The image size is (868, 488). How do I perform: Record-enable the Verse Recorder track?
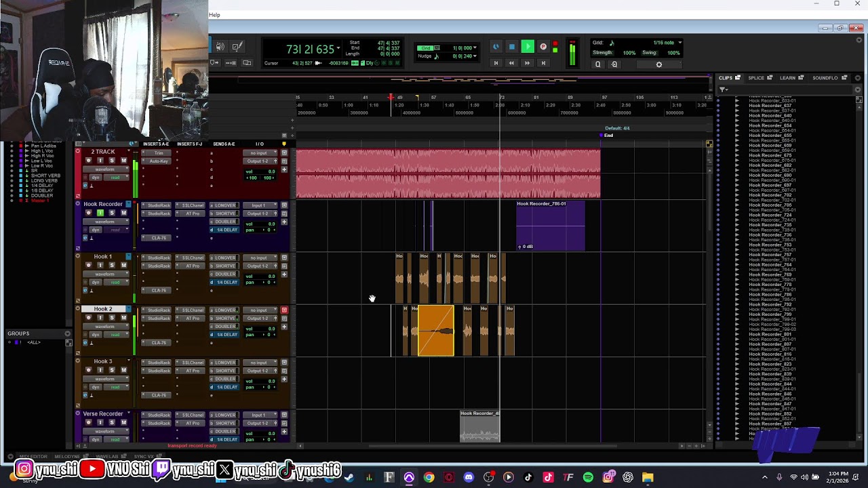pyautogui.click(x=89, y=422)
